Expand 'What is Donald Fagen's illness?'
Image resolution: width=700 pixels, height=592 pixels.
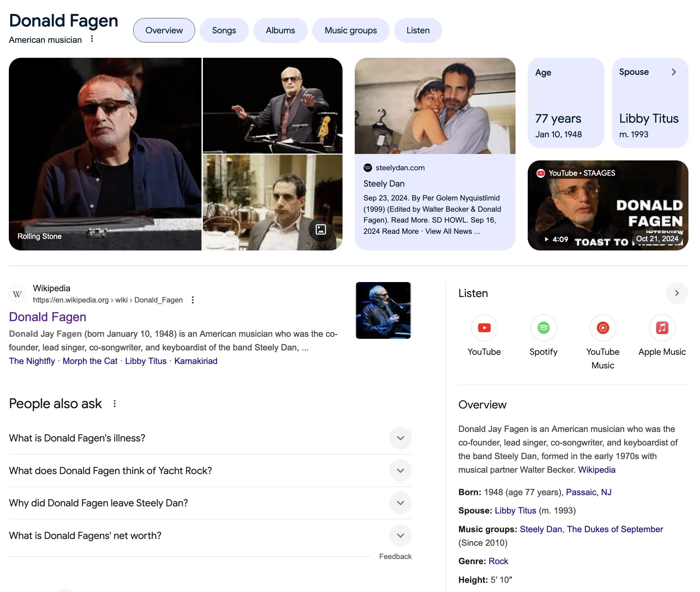[x=400, y=438]
